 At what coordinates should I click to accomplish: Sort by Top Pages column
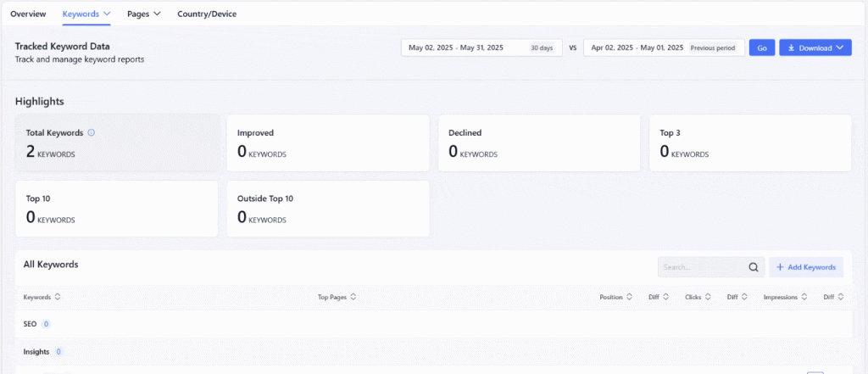(x=353, y=297)
